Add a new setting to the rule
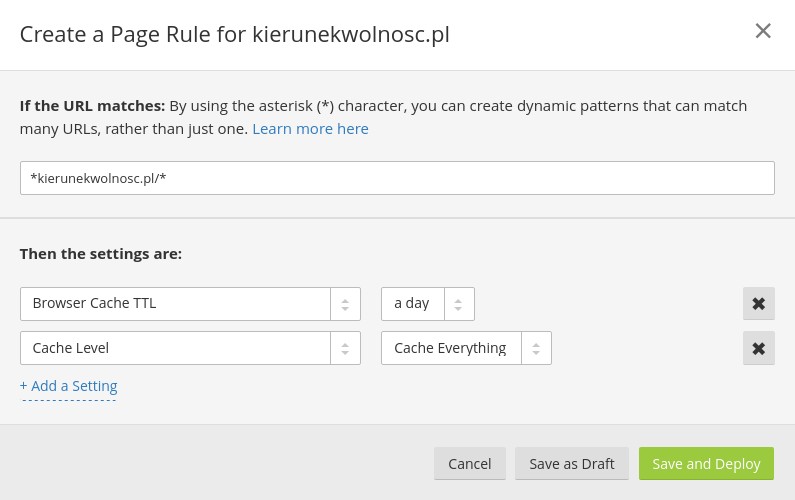The width and height of the screenshot is (795, 500). point(68,386)
